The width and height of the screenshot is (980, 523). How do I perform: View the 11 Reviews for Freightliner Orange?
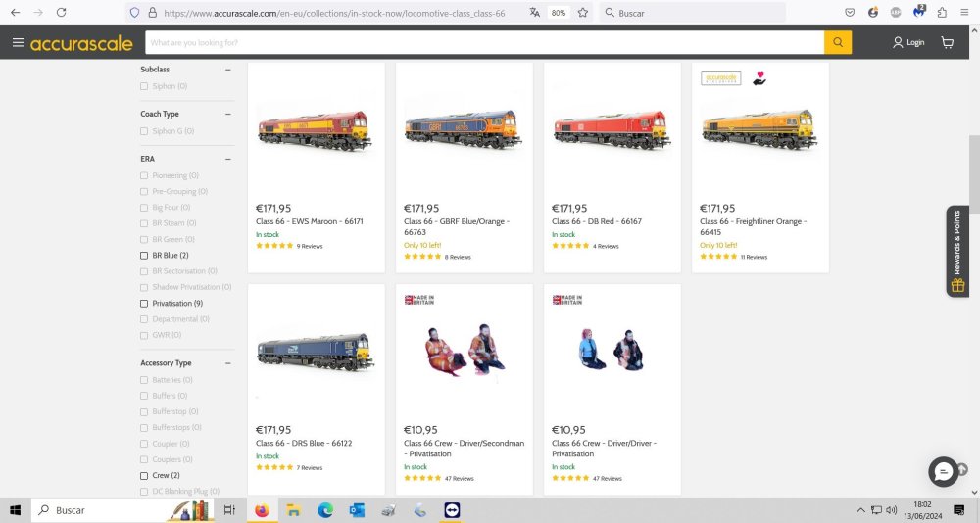755,257
